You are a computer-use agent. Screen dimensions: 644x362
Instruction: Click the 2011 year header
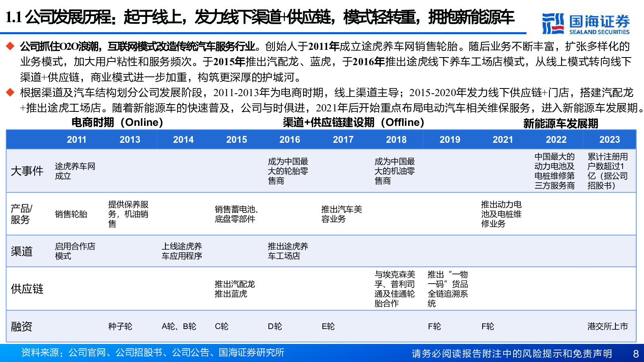coord(76,140)
